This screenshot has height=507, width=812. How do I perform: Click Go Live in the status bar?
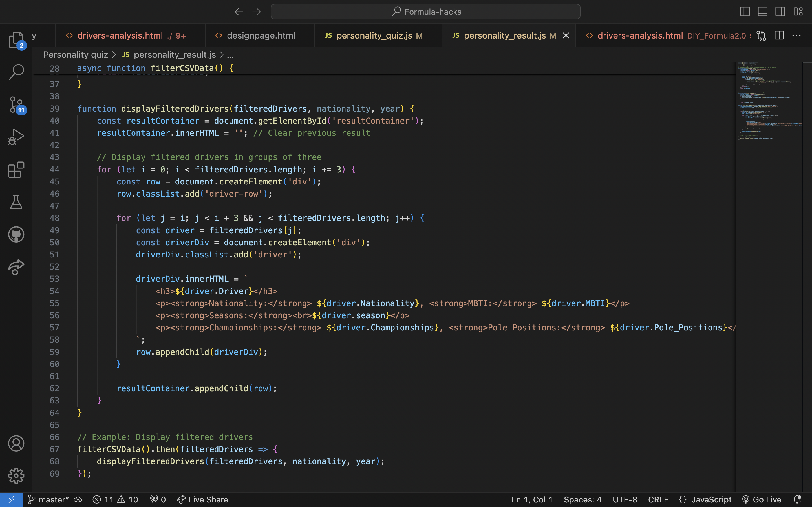[762, 500]
